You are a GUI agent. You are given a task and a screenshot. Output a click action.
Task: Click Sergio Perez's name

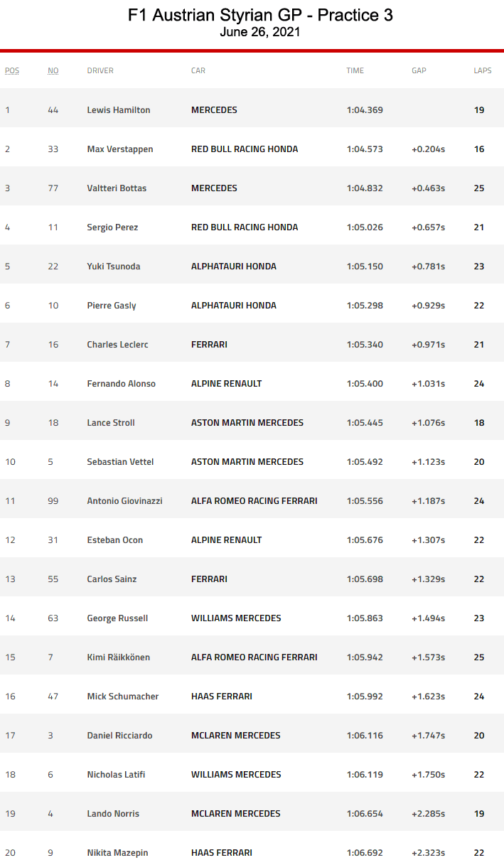point(112,227)
